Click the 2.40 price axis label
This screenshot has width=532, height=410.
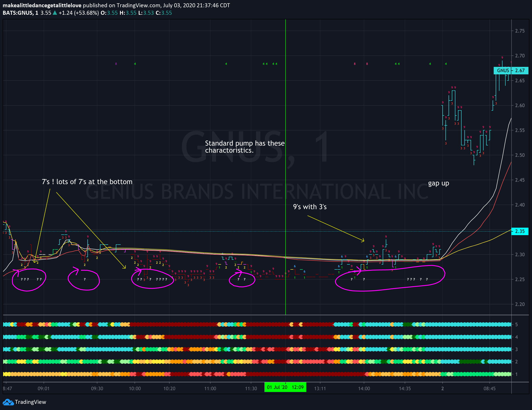(x=520, y=205)
